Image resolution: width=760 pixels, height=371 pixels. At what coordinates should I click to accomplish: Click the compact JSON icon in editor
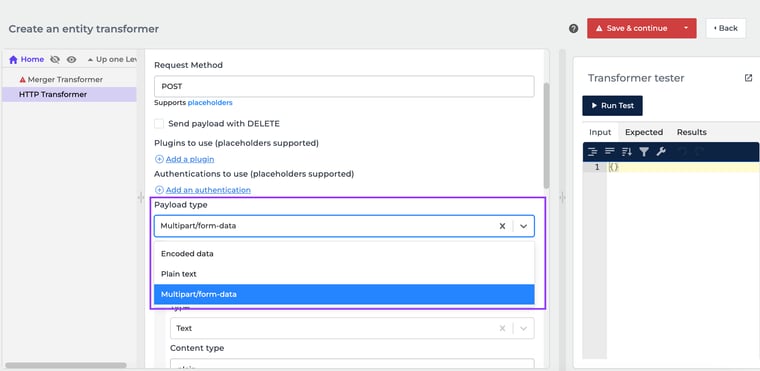[x=610, y=152]
